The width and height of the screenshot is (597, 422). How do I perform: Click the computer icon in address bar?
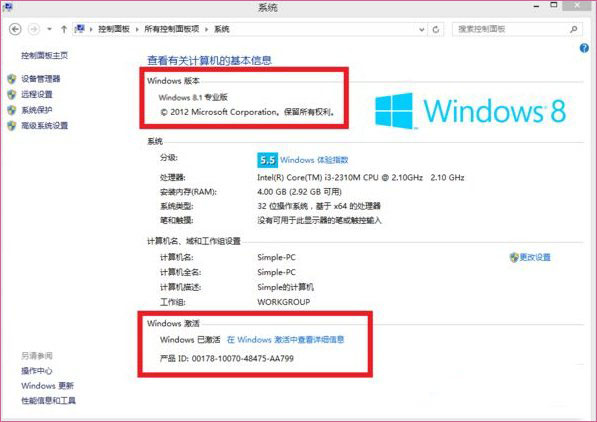tap(80, 29)
